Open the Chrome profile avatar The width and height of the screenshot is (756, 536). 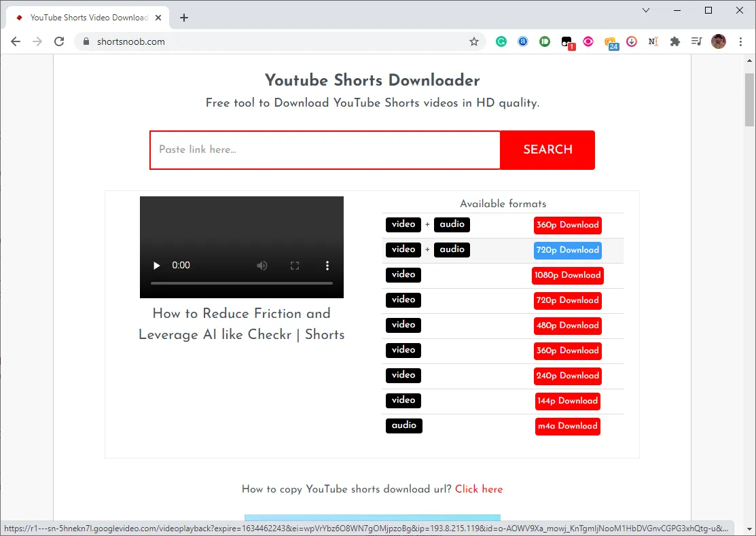pos(719,41)
